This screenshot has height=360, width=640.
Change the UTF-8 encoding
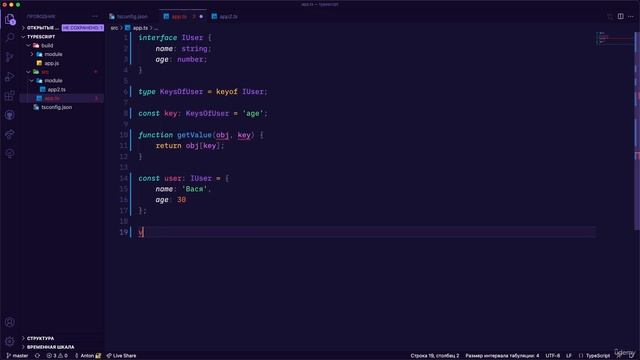pyautogui.click(x=553, y=356)
